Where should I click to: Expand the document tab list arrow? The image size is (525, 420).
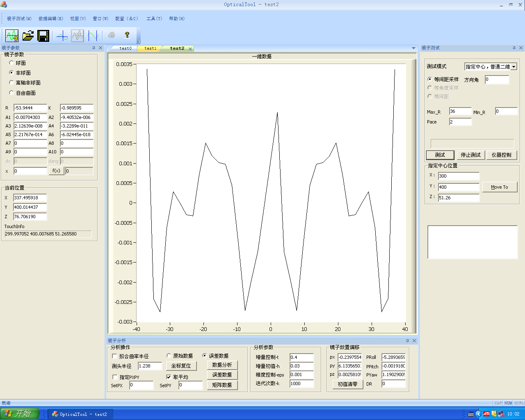tap(413, 48)
